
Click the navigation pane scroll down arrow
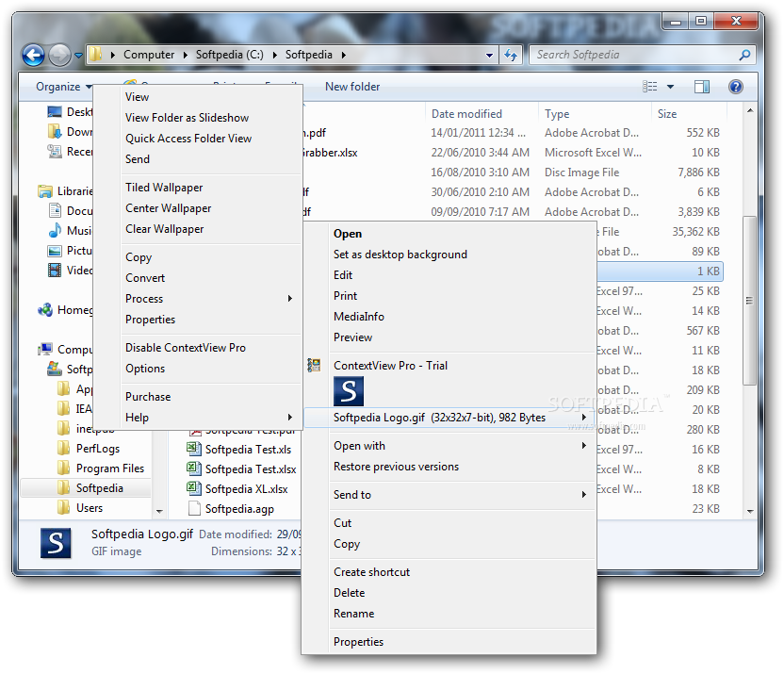point(159,511)
